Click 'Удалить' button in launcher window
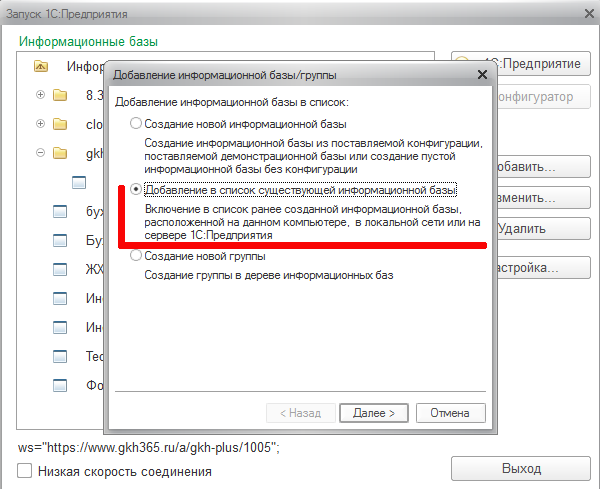 click(x=543, y=228)
